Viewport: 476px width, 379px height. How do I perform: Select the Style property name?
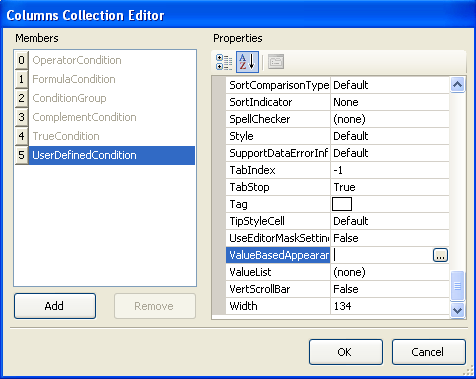tap(278, 136)
